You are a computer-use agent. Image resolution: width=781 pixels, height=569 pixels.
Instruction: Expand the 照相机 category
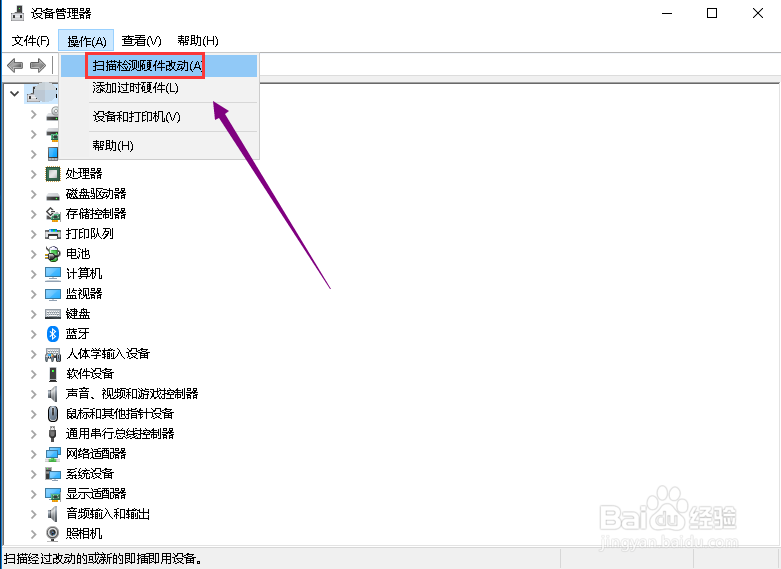coord(33,534)
